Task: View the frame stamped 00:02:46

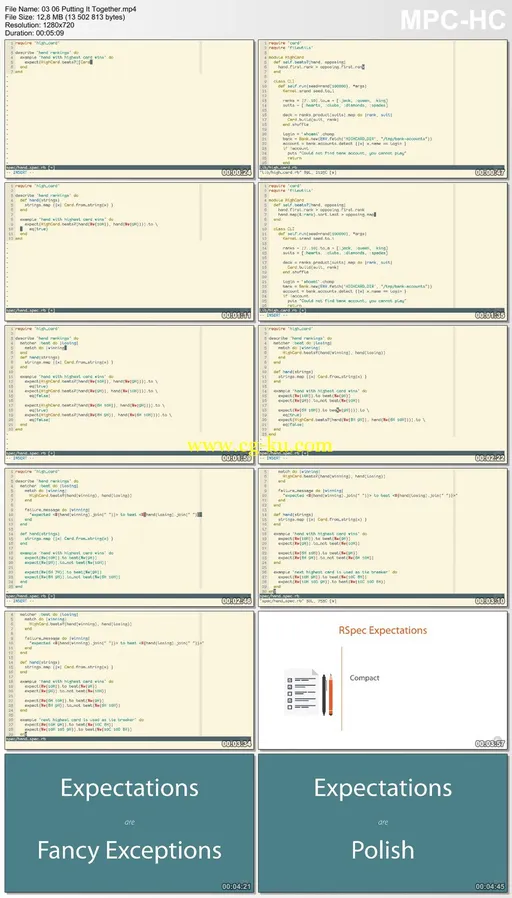Action: coord(129,537)
